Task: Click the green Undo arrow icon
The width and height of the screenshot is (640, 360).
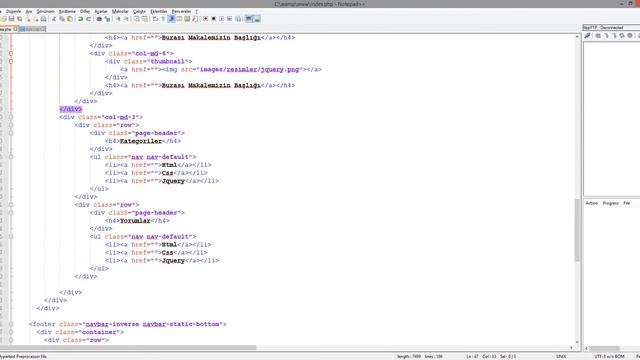Action: coord(80,19)
